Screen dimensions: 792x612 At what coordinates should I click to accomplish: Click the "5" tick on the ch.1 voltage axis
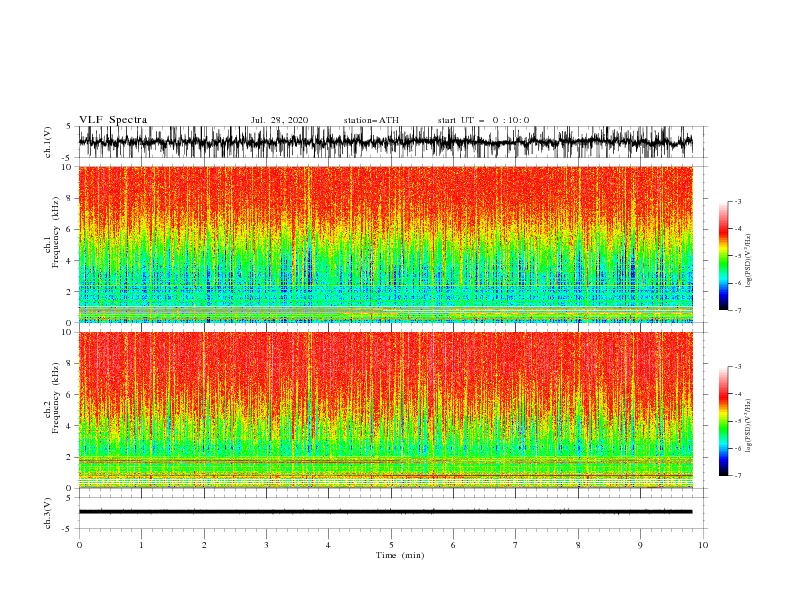coord(70,126)
